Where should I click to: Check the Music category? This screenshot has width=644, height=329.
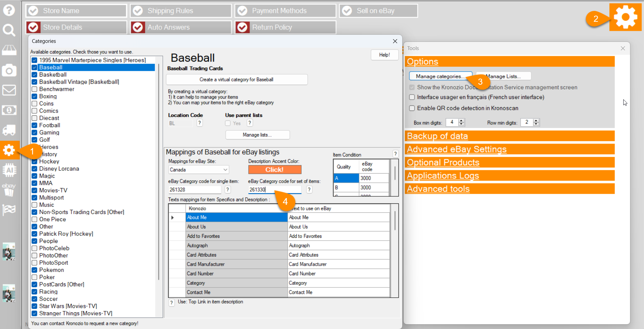click(34, 205)
